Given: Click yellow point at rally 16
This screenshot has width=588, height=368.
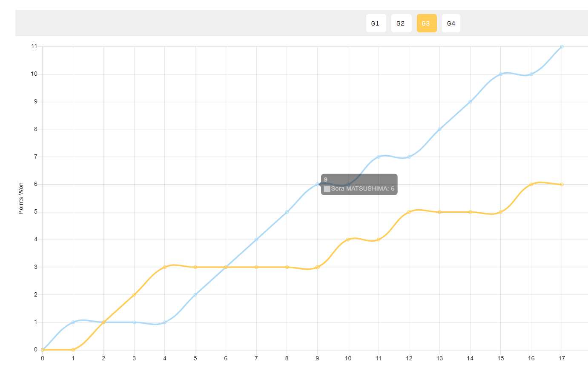Looking at the screenshot, I should (x=531, y=184).
